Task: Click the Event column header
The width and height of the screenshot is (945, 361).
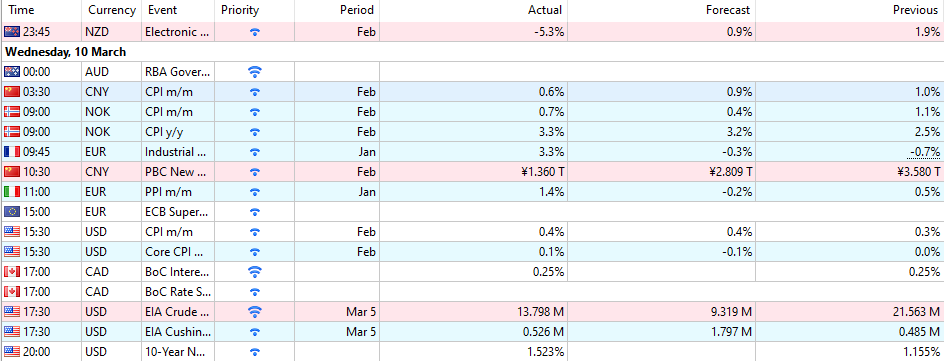Action: point(162,10)
